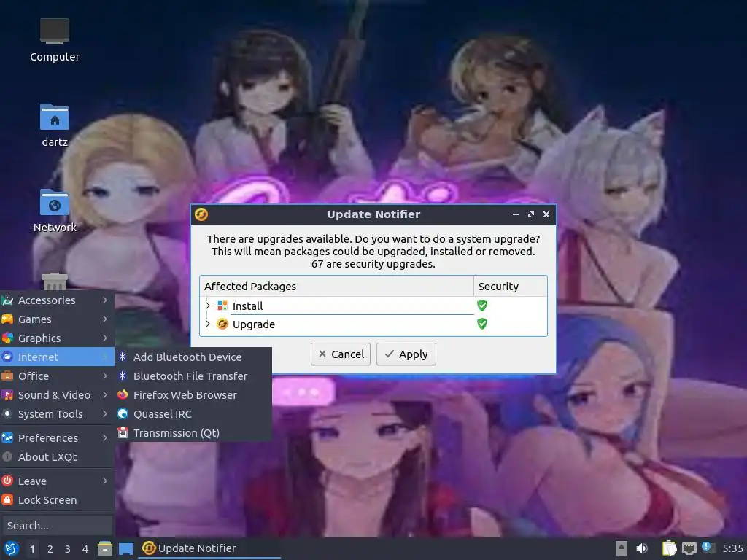
Task: Cancel the system upgrade
Action: pos(341,354)
